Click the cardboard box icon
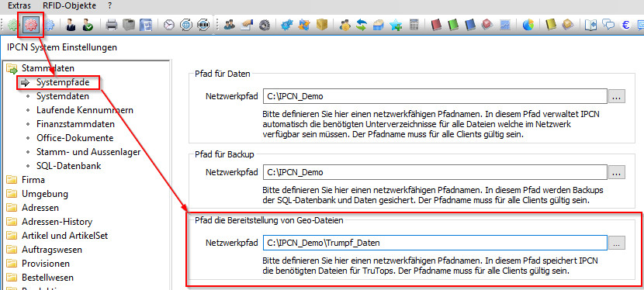 (321, 25)
